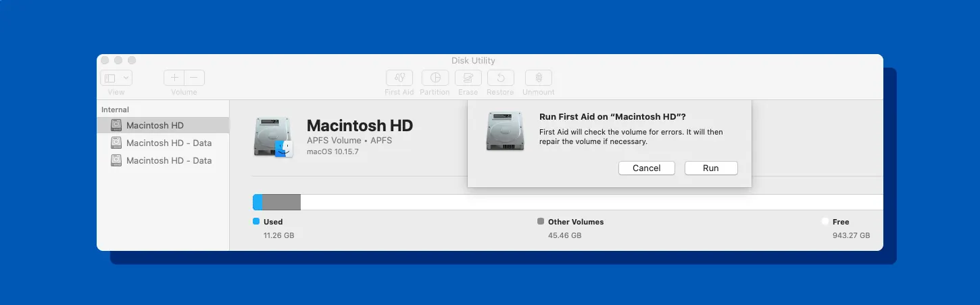Click the disk icon in First Aid dialog
The image size is (980, 305).
pos(505,131)
